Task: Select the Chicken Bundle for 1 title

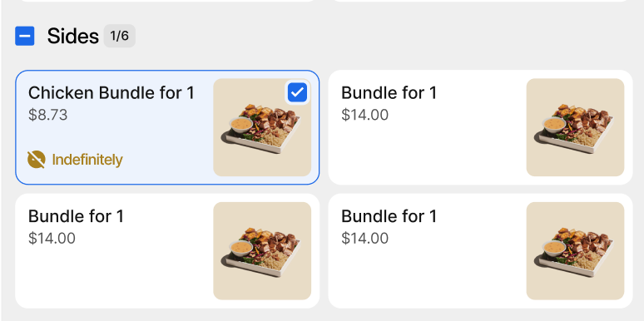Action: pos(111,93)
